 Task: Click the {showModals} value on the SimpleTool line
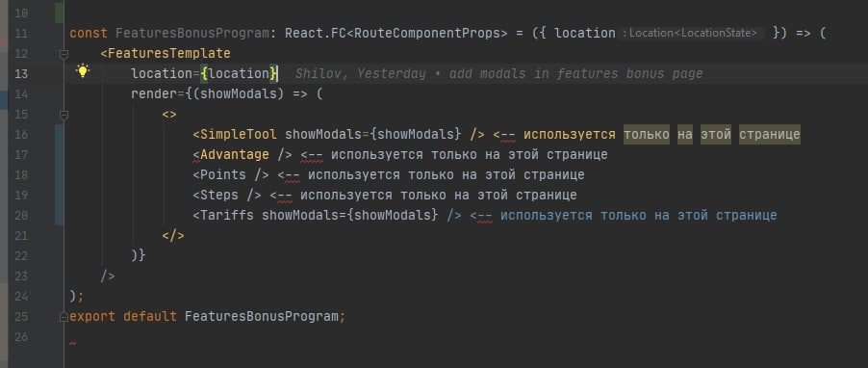click(x=415, y=135)
